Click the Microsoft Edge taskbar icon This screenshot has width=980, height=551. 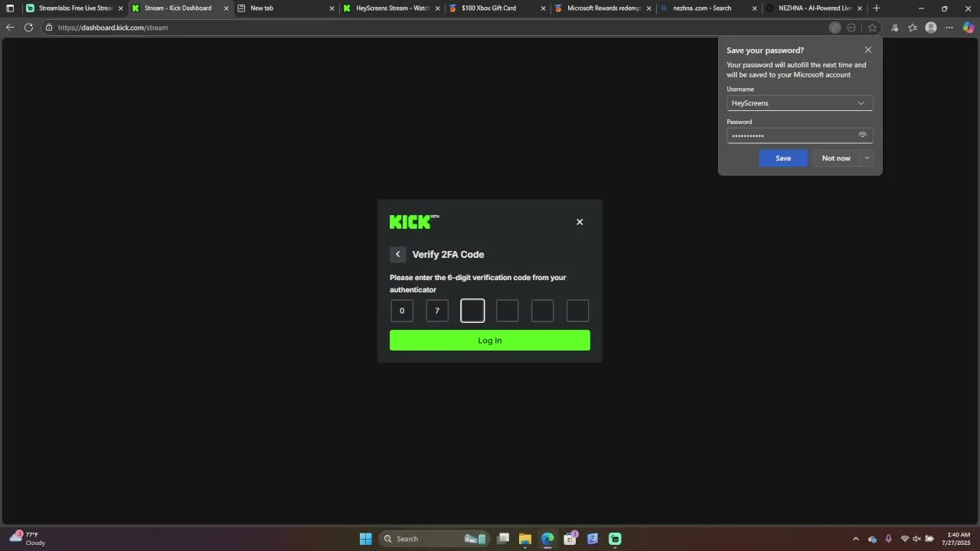click(x=547, y=539)
